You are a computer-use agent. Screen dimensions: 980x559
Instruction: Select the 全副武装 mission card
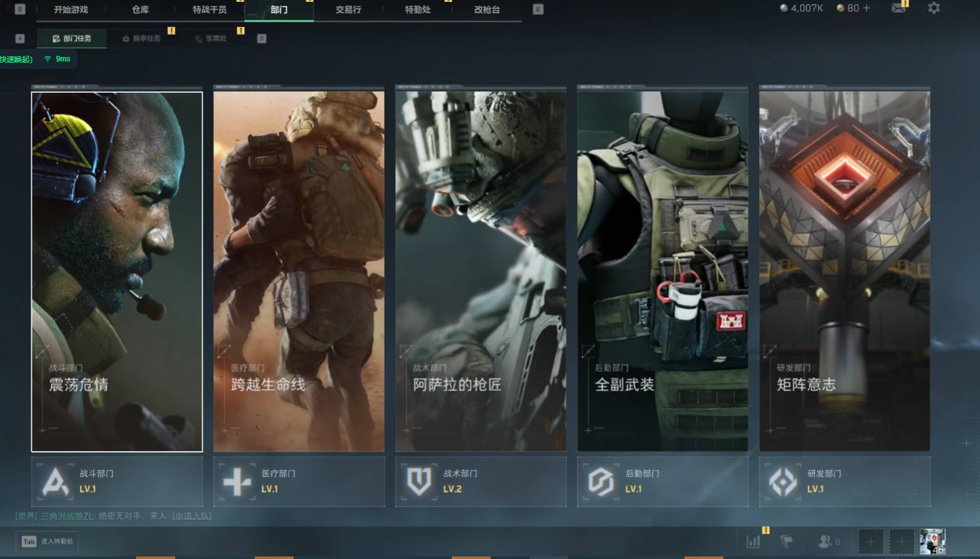(663, 272)
